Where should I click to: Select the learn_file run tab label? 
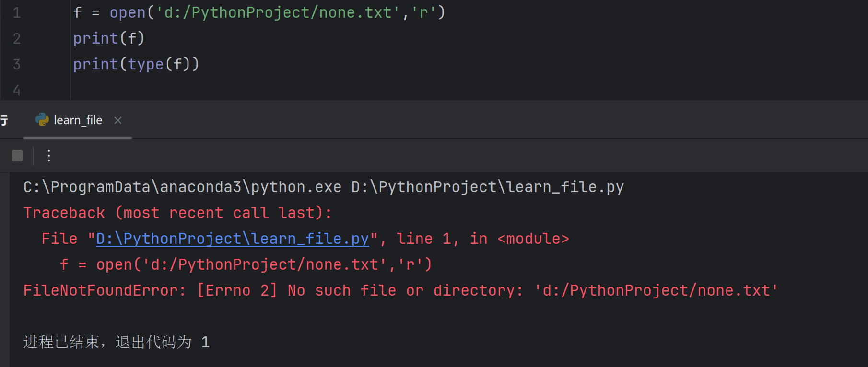click(78, 120)
